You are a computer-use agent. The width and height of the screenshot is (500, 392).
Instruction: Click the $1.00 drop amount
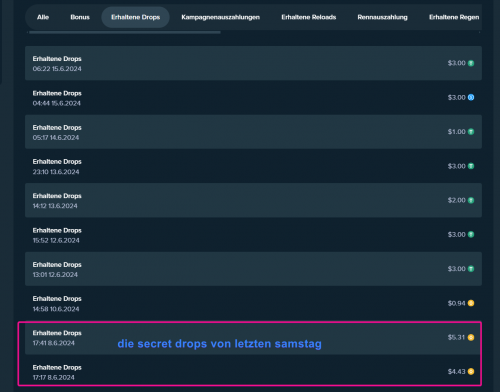(457, 132)
